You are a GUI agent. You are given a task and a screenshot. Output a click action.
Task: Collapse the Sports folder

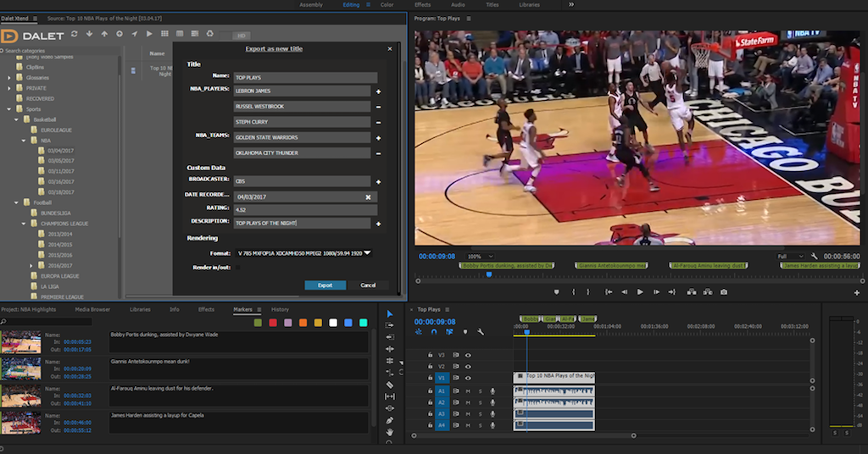click(8, 109)
